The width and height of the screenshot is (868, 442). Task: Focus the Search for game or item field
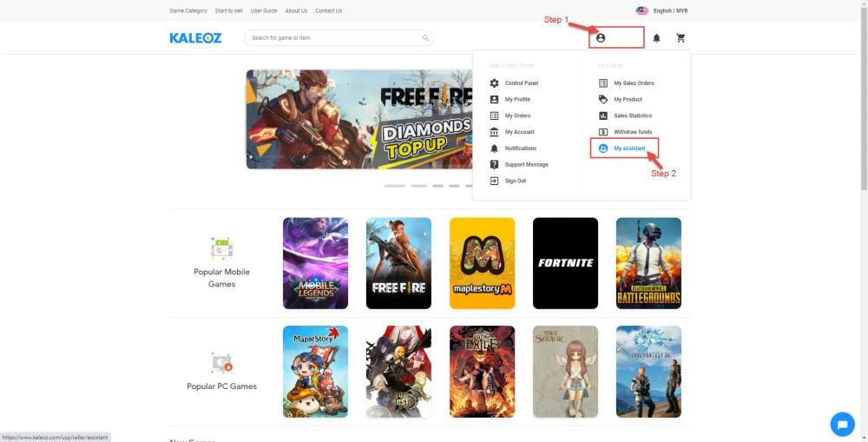click(339, 37)
